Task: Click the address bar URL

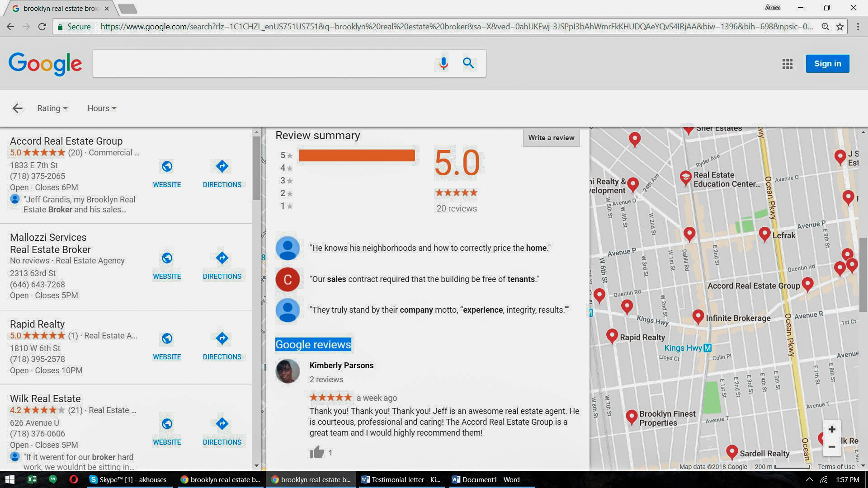Action: coord(456,27)
